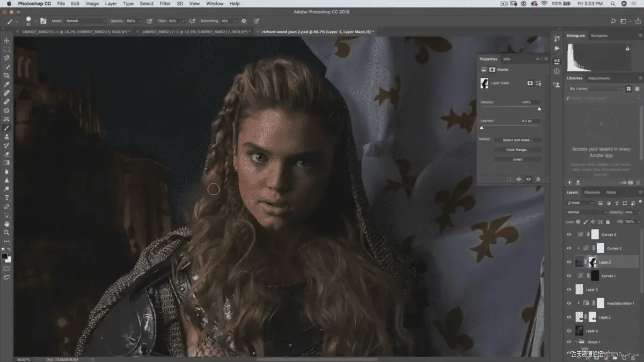
Task: Open the brush Mode dropdown
Action: pos(85,21)
